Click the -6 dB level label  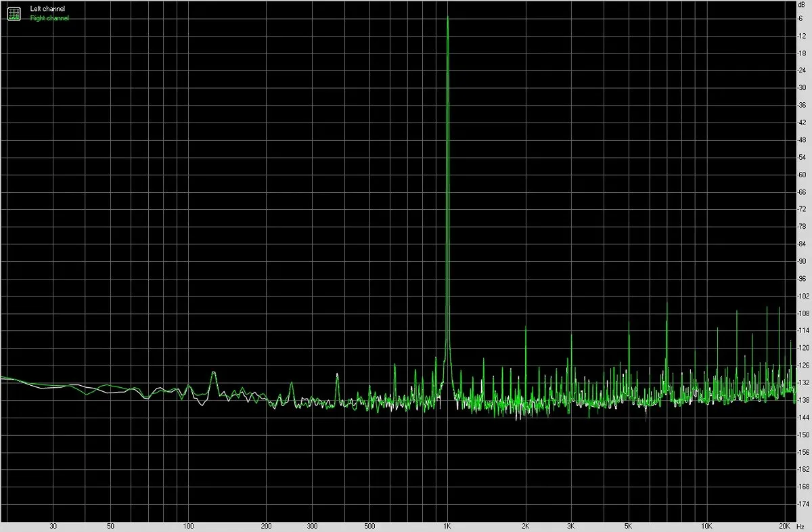801,18
